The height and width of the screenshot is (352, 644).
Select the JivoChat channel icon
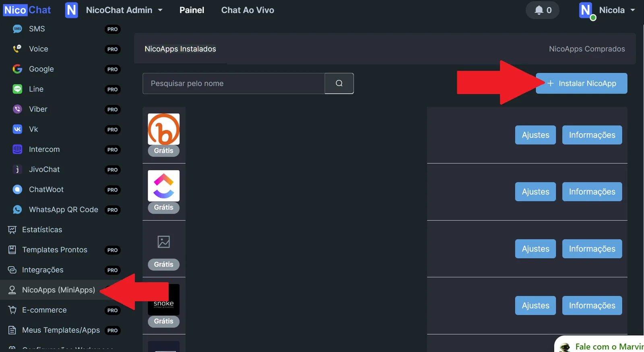pyautogui.click(x=17, y=170)
